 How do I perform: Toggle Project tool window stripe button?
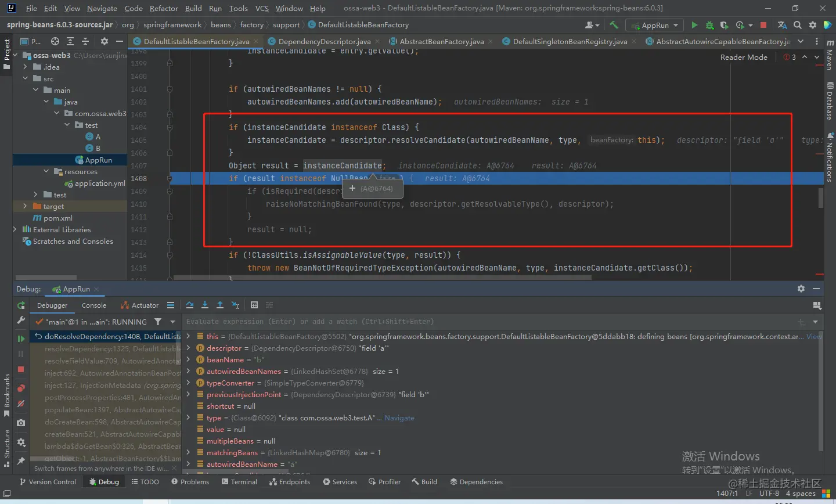7,54
